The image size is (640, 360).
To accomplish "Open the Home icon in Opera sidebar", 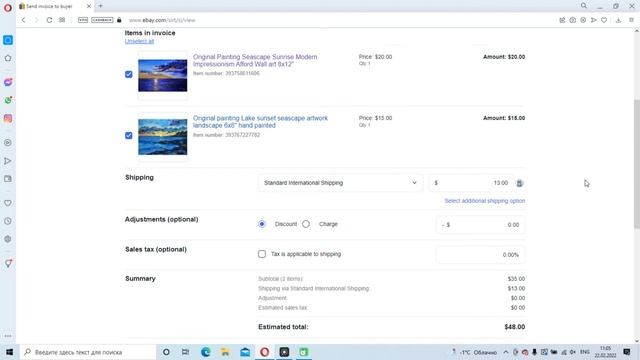I will pos(8,58).
